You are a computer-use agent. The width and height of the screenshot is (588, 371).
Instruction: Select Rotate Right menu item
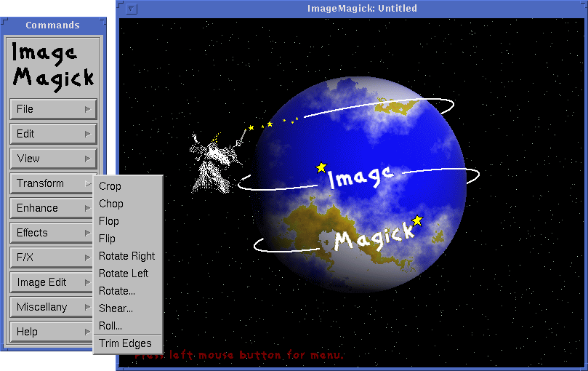tap(127, 256)
